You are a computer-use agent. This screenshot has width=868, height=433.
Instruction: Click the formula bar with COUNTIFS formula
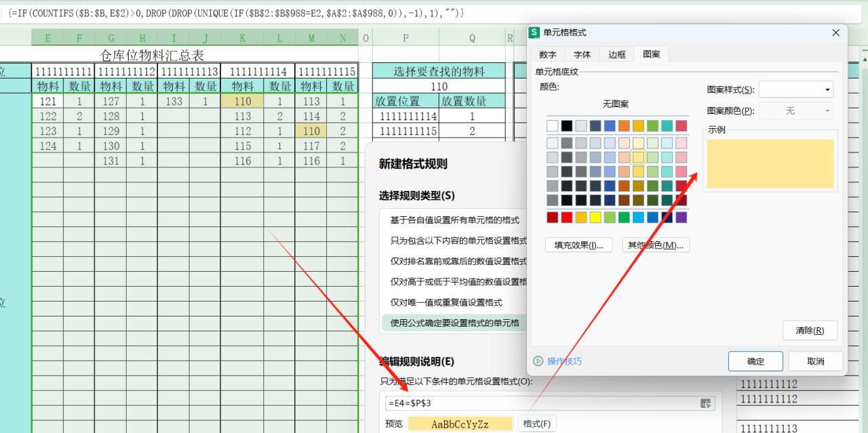[434, 13]
